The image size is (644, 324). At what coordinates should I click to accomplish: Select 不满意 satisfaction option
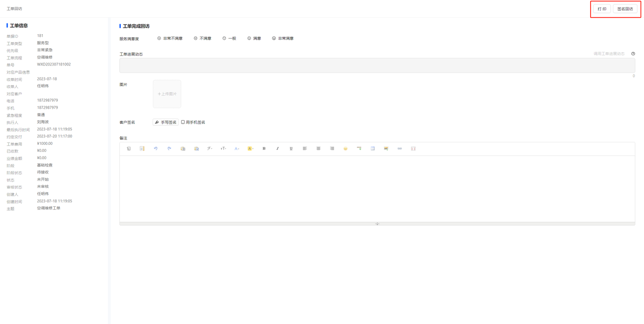203,38
